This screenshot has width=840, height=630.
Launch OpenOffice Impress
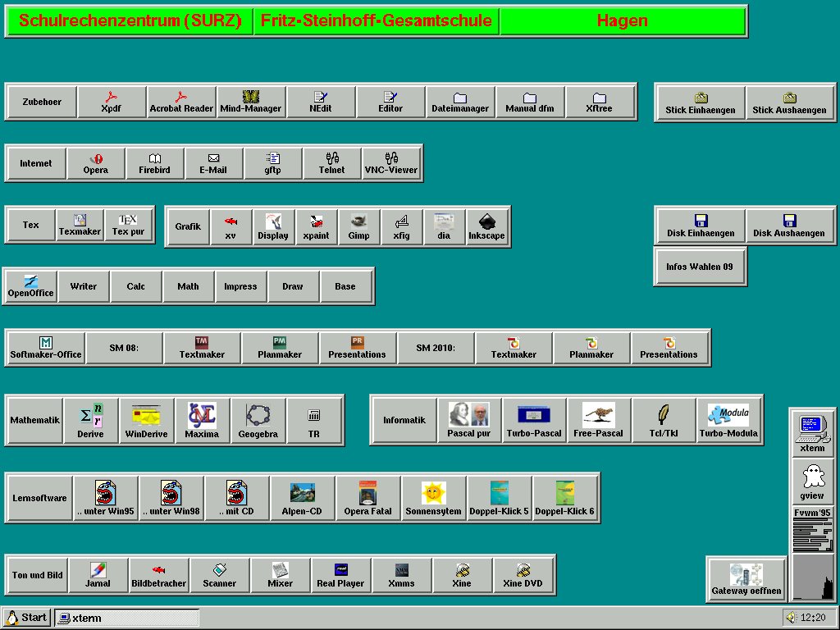(240, 286)
